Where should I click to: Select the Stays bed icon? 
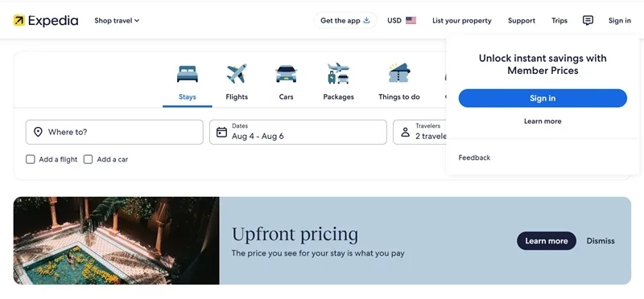pyautogui.click(x=188, y=74)
